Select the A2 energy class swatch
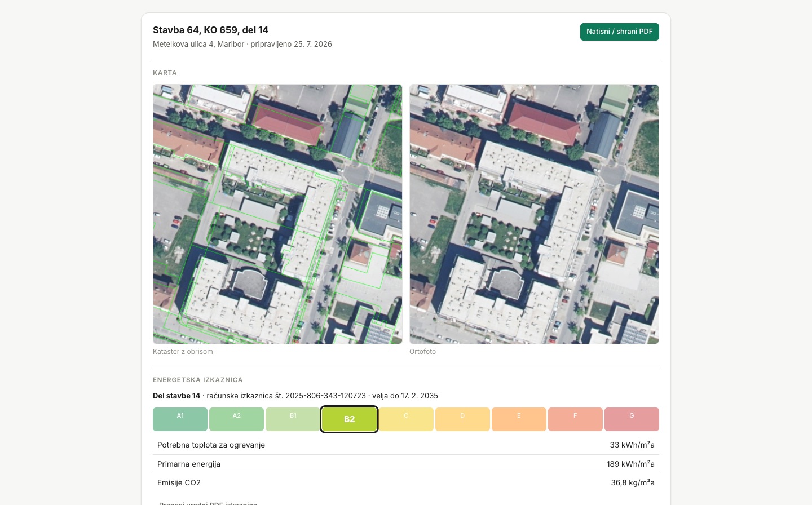812x505 pixels. pyautogui.click(x=236, y=419)
